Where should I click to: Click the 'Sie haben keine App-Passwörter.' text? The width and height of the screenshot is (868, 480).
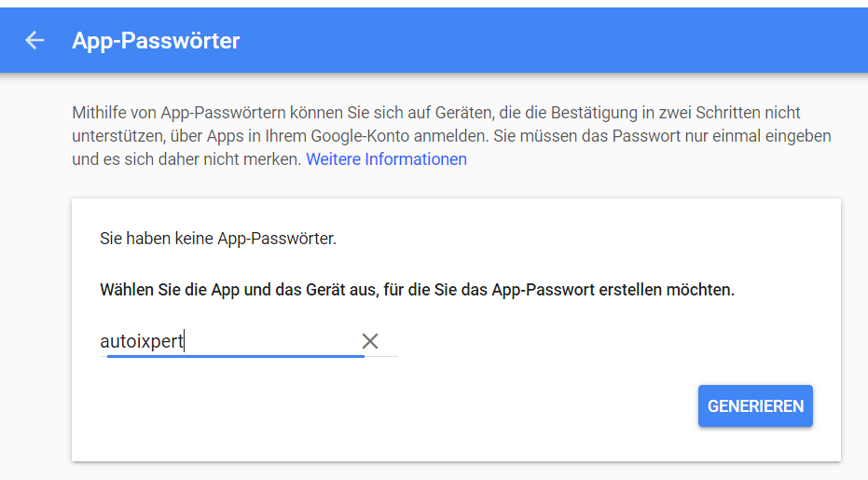(218, 239)
